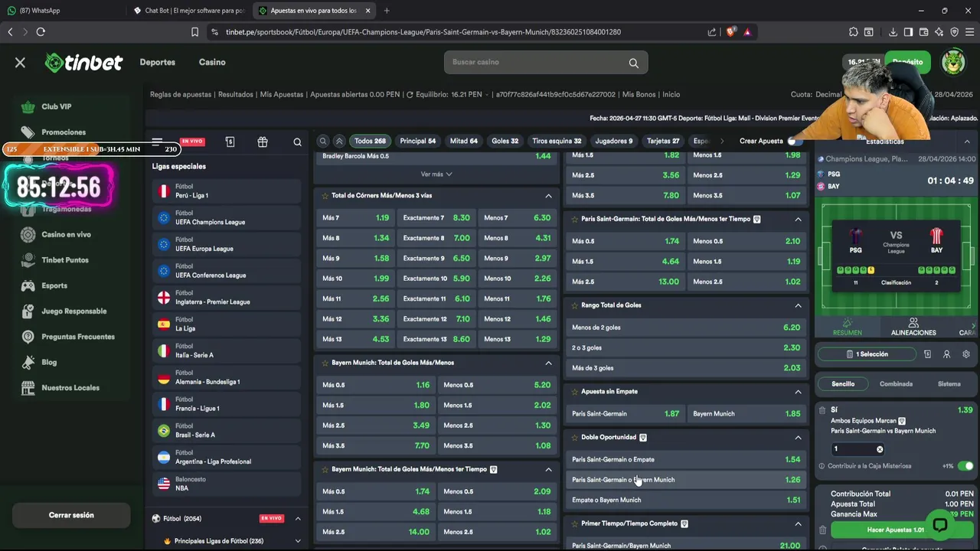Toggle the Crear Apuesta switch

coord(795,141)
